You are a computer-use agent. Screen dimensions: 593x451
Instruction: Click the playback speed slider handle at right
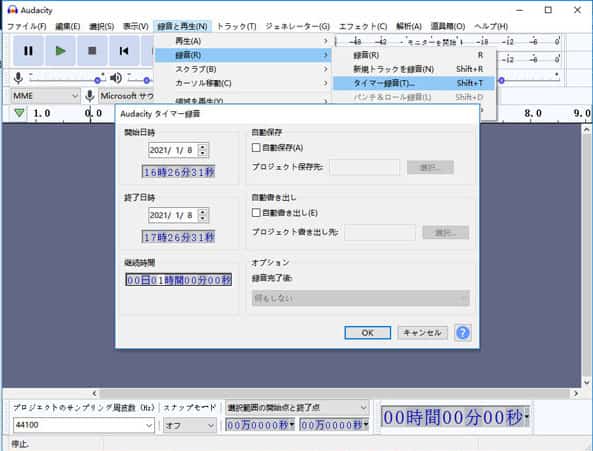point(502,80)
